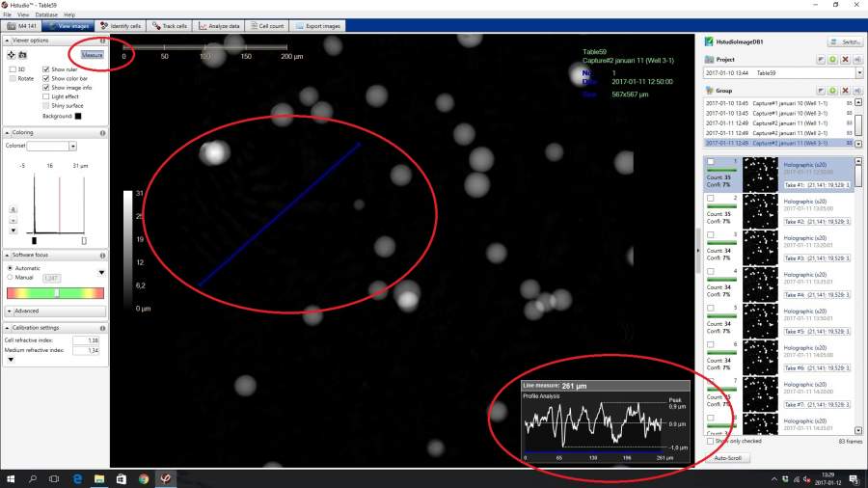Edit the Group with its flag icon
868x488 pixels.
[x=821, y=91]
